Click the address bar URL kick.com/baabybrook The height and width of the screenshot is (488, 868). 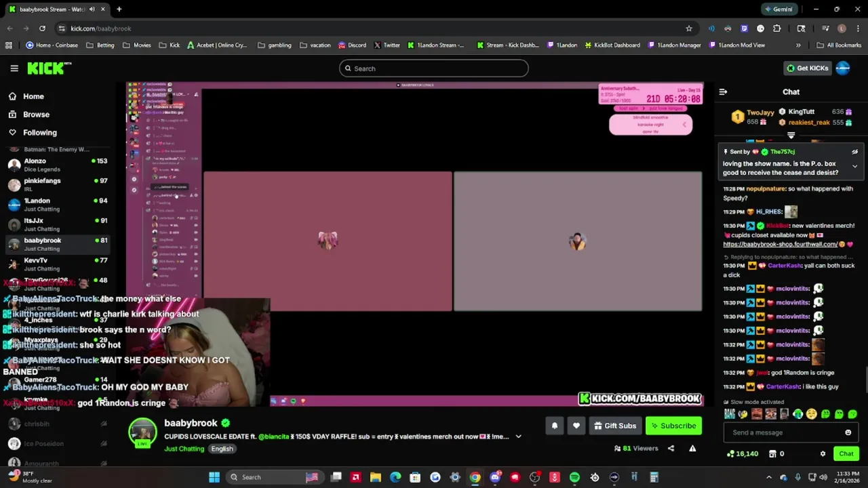[100, 28]
